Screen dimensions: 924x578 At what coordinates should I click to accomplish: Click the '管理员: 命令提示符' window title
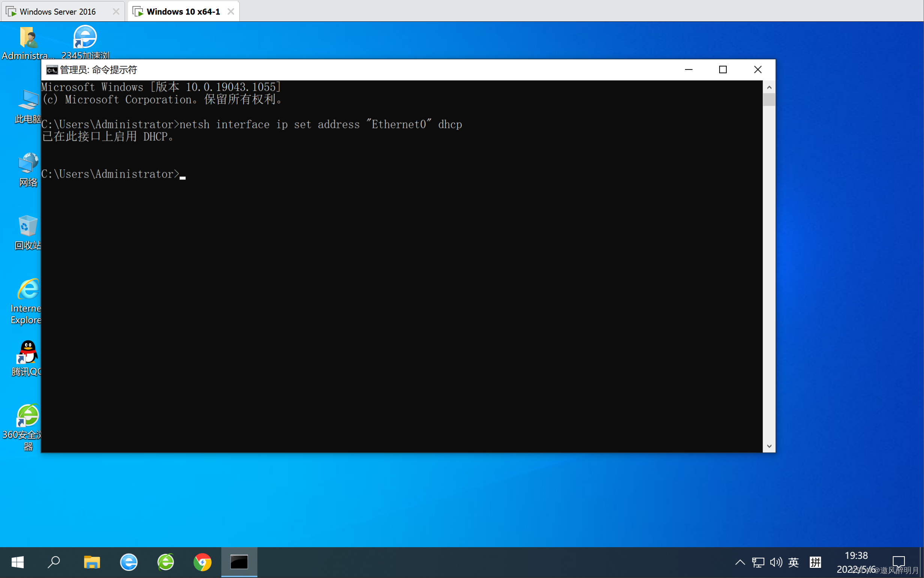[x=99, y=70]
